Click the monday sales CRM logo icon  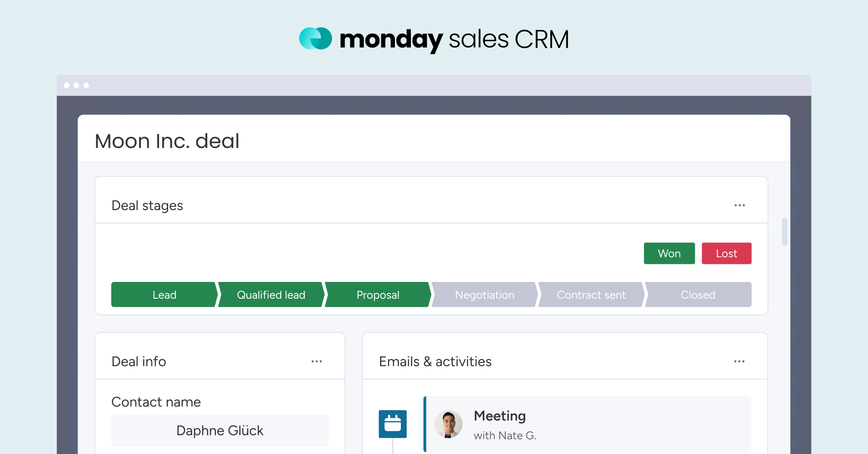point(315,39)
